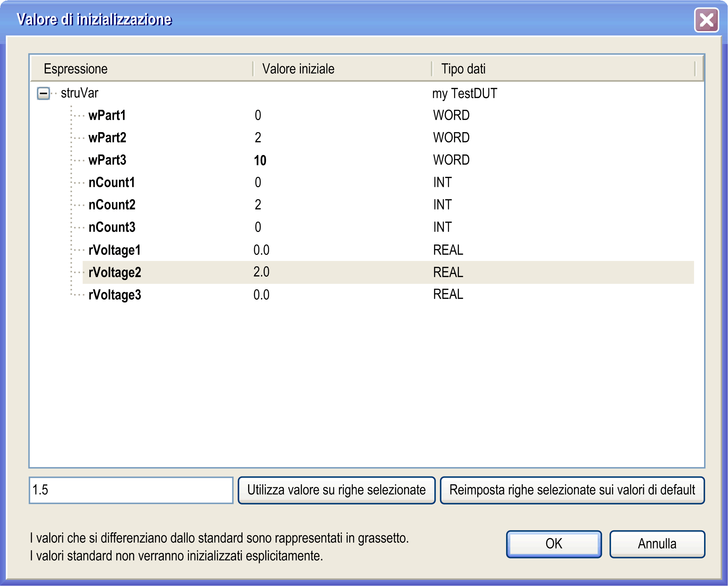Select the rVoltage1 row
This screenshot has width=728, height=586.
[x=114, y=250]
